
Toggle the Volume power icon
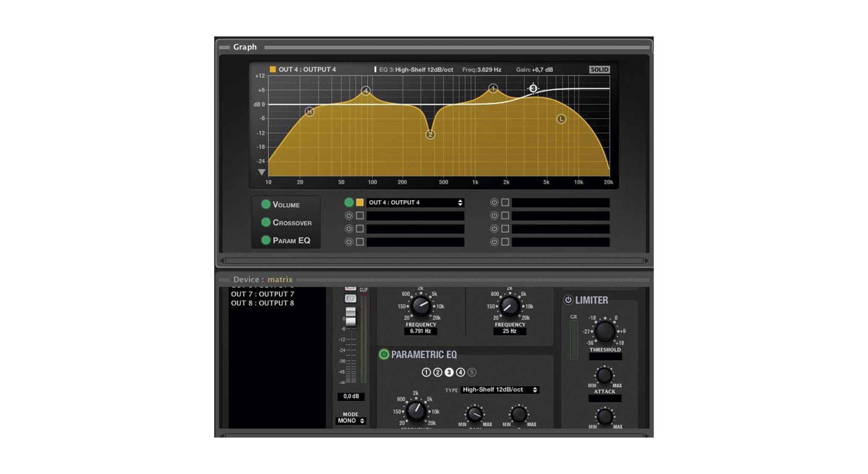point(266,203)
